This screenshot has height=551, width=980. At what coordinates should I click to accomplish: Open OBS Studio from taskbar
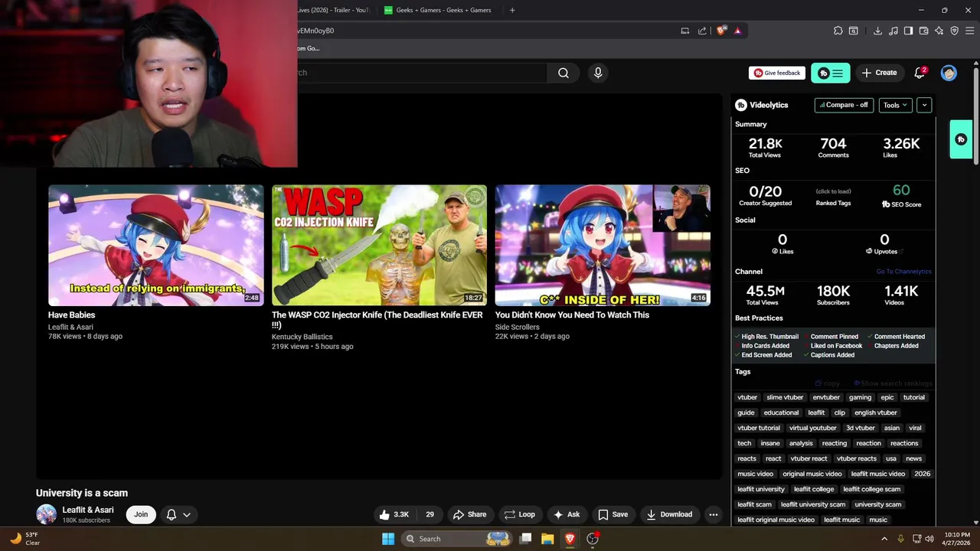pyautogui.click(x=592, y=539)
